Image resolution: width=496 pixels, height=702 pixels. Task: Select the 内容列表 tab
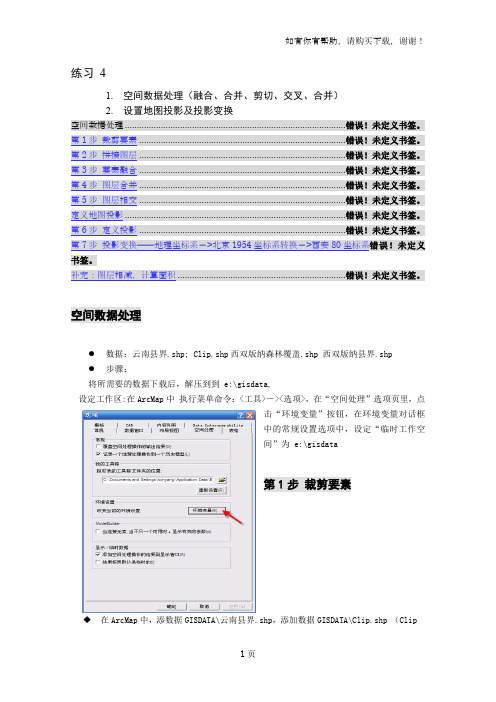click(167, 425)
